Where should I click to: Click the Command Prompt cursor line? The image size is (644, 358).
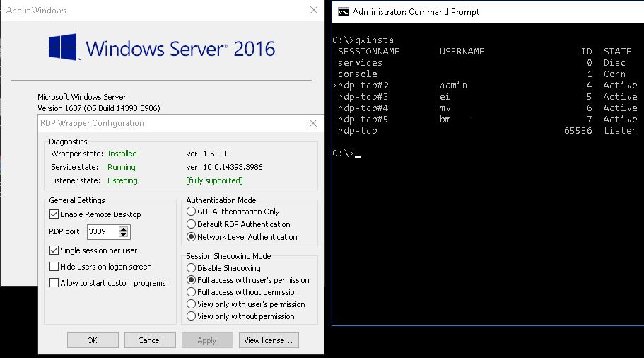346,154
